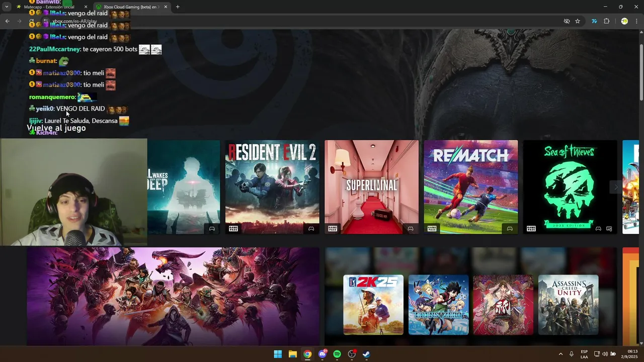This screenshot has height=362, width=644.
Task: Open the blue 7TV extension icon
Action: tap(594, 21)
